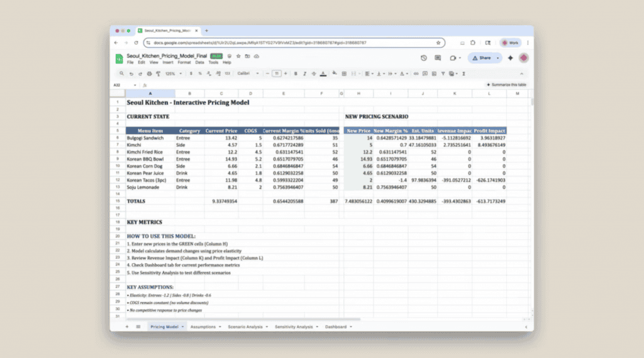644x358 pixels.
Task: Open the comments panel icon
Action: pyautogui.click(x=438, y=58)
